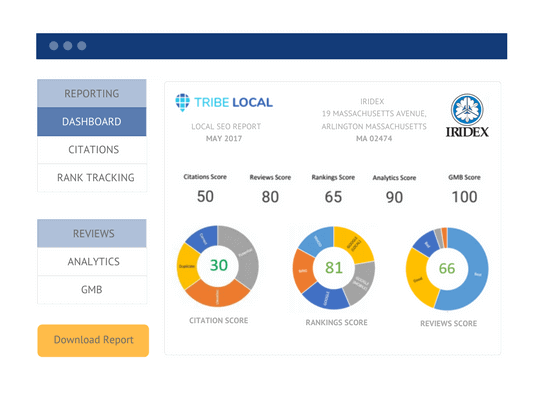Click the 'GMB Score' label

(464, 177)
